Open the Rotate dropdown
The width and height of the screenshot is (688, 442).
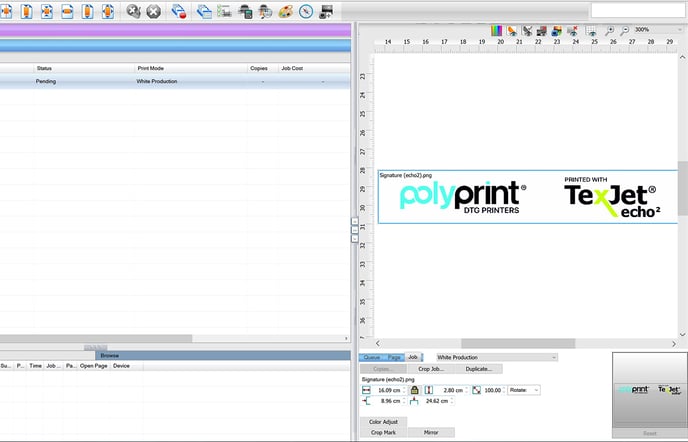point(524,390)
